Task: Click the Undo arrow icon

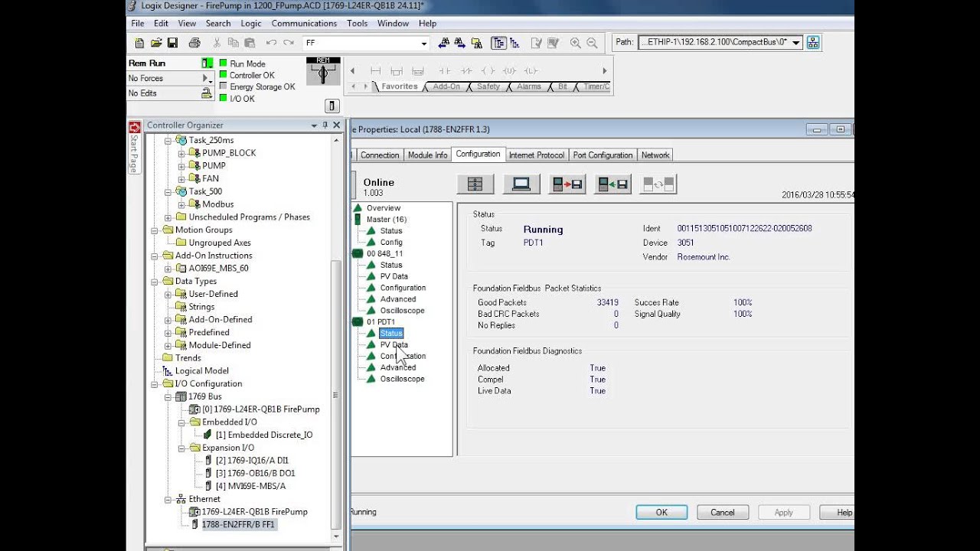Action: [271, 43]
